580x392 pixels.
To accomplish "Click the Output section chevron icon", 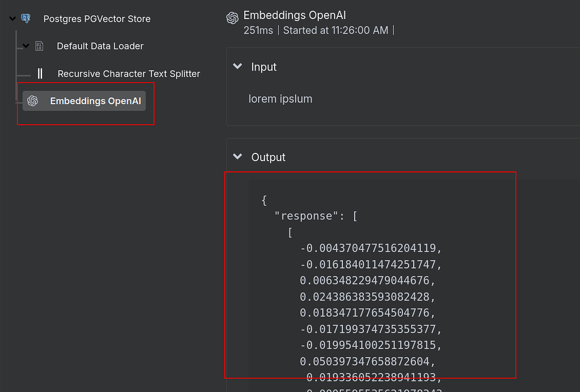I will point(237,157).
